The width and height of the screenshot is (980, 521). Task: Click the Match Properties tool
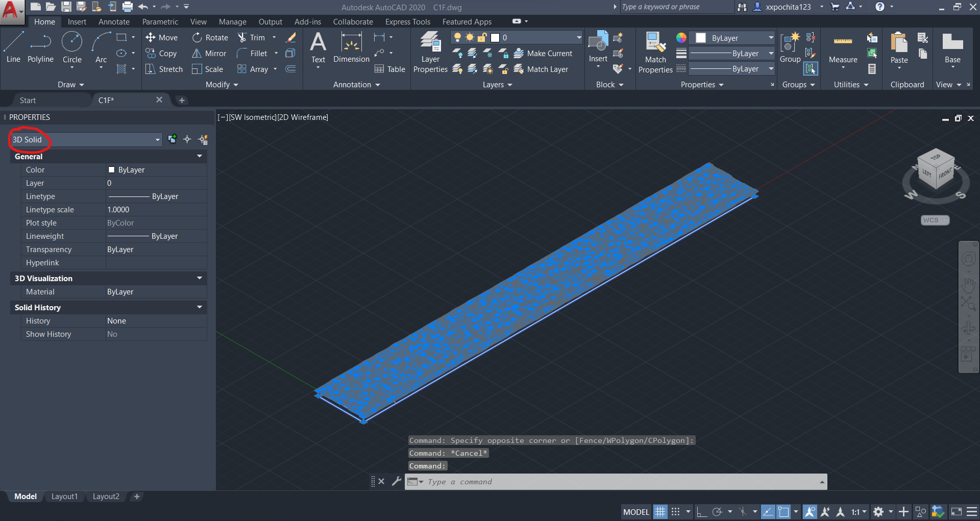655,52
